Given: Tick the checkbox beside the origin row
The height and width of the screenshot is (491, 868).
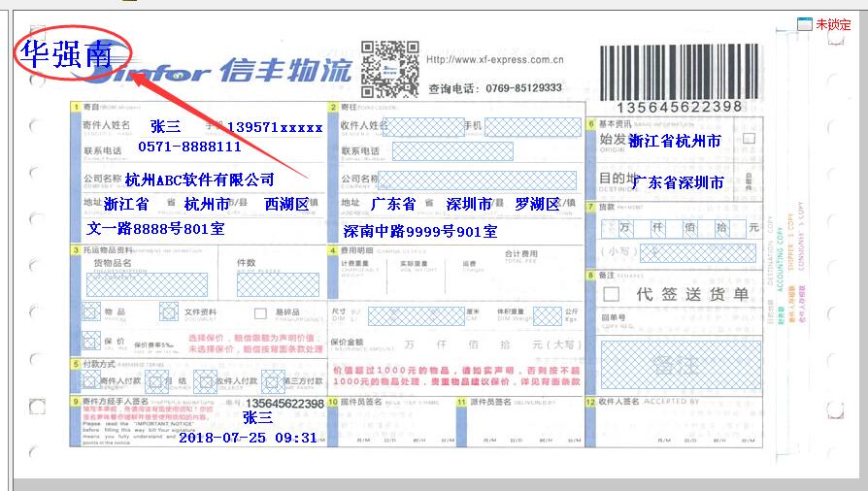Looking at the screenshot, I should [749, 139].
